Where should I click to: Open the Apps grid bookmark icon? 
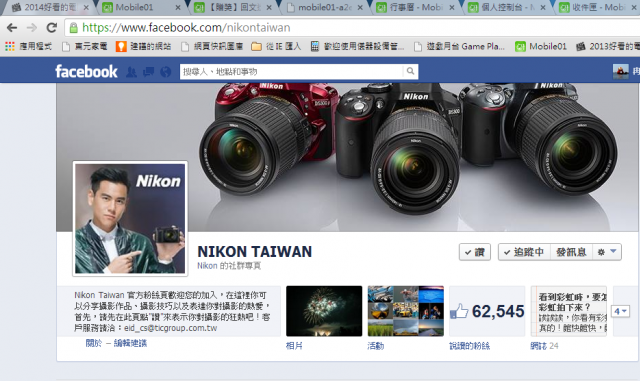pos(10,46)
